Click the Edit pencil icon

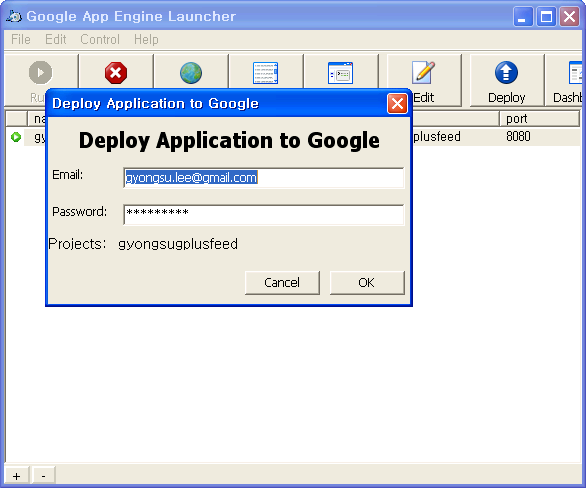coord(423,72)
